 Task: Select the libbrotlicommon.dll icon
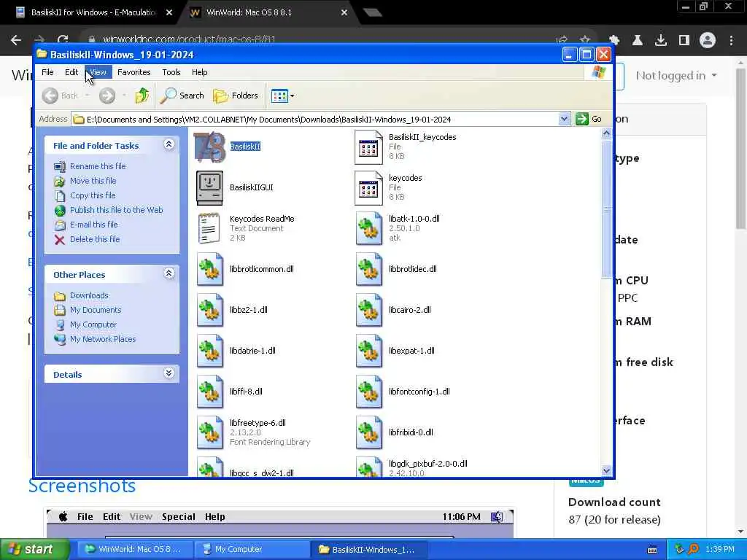(x=209, y=270)
